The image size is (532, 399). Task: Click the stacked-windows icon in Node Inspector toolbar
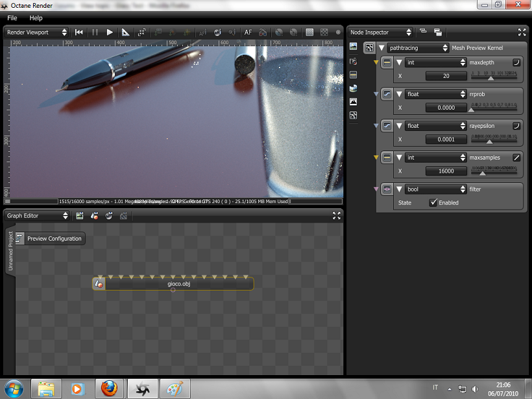[x=438, y=32]
